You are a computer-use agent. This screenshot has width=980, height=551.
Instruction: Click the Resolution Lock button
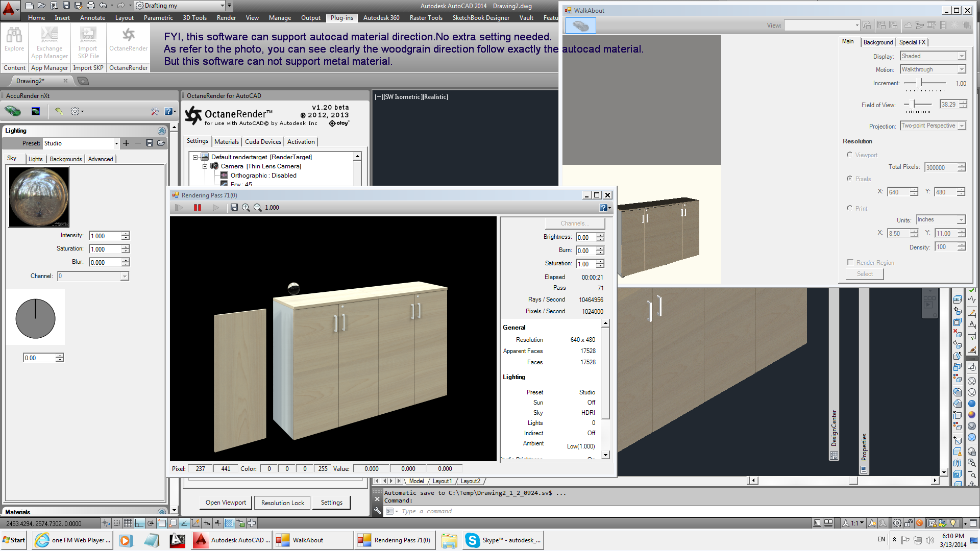pos(282,503)
